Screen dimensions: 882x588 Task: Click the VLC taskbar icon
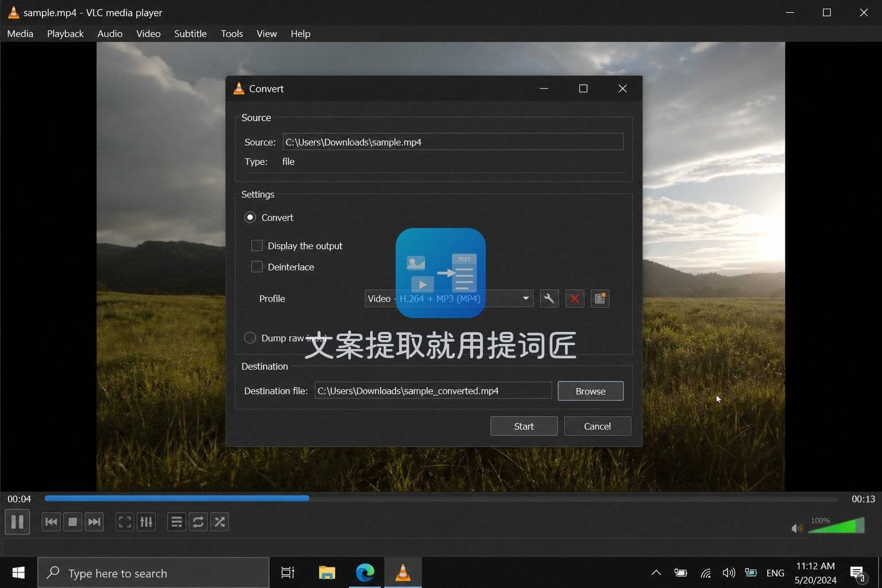point(403,572)
